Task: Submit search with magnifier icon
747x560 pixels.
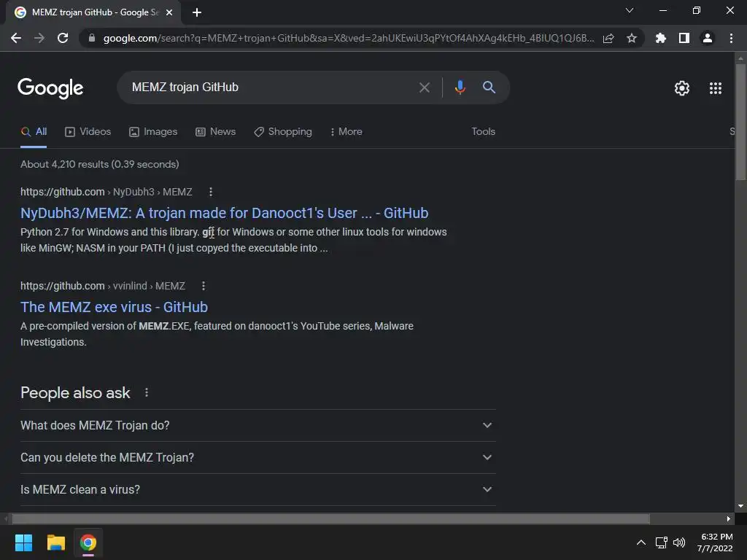Action: (x=489, y=87)
